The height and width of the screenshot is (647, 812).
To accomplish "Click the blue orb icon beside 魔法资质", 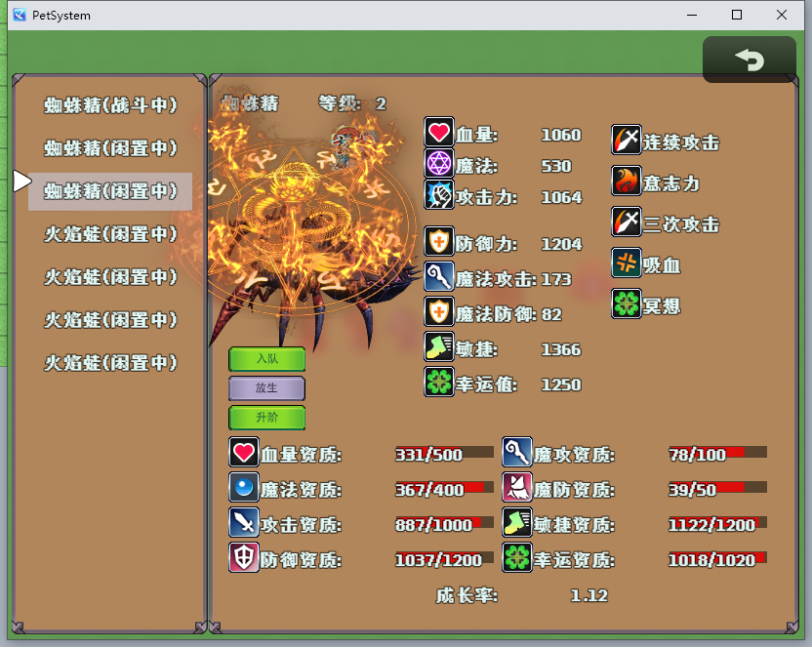I will pyautogui.click(x=244, y=488).
